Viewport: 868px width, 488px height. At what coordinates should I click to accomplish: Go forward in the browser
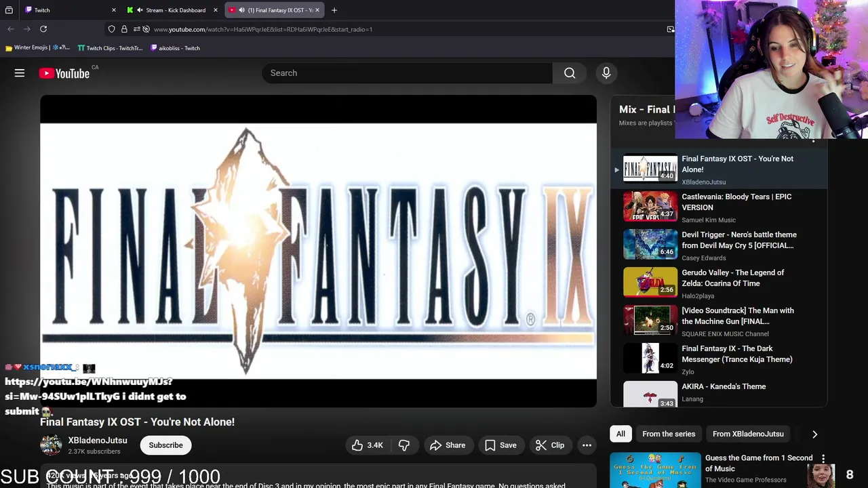pyautogui.click(x=27, y=29)
